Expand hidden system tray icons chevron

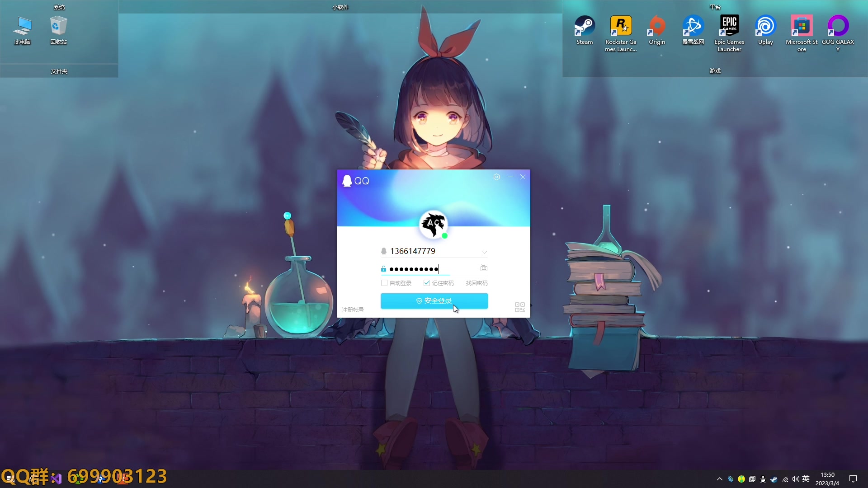coord(719,479)
